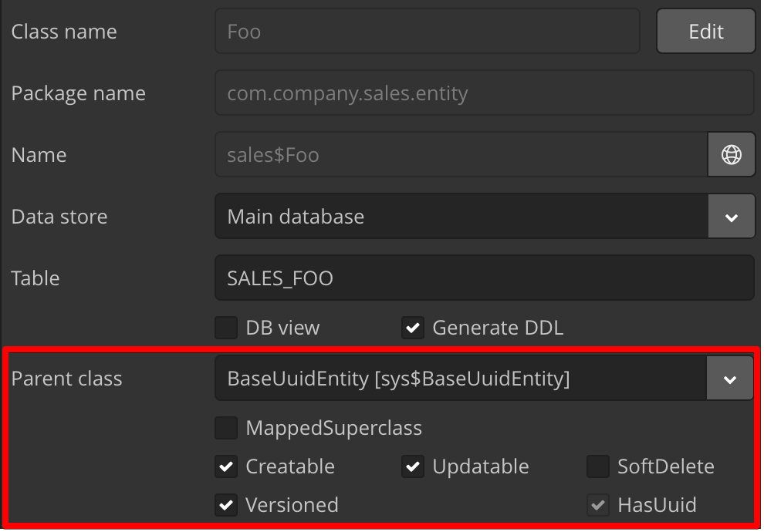Screen dimensions: 764x532
Task: Disable the Creatable checkbox
Action: tap(226, 466)
